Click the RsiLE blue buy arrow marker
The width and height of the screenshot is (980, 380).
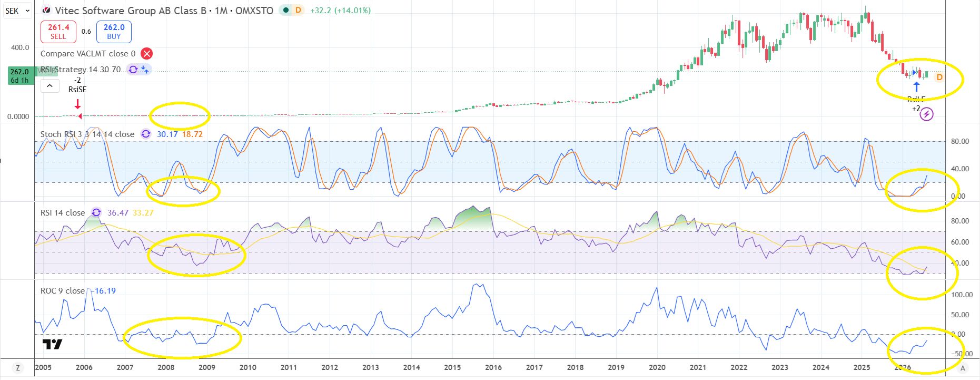click(x=916, y=87)
